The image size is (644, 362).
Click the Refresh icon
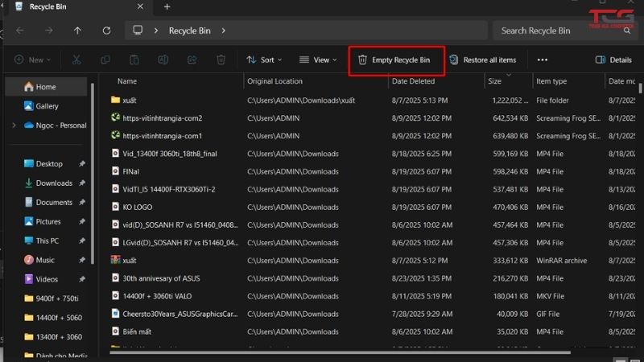coord(106,31)
